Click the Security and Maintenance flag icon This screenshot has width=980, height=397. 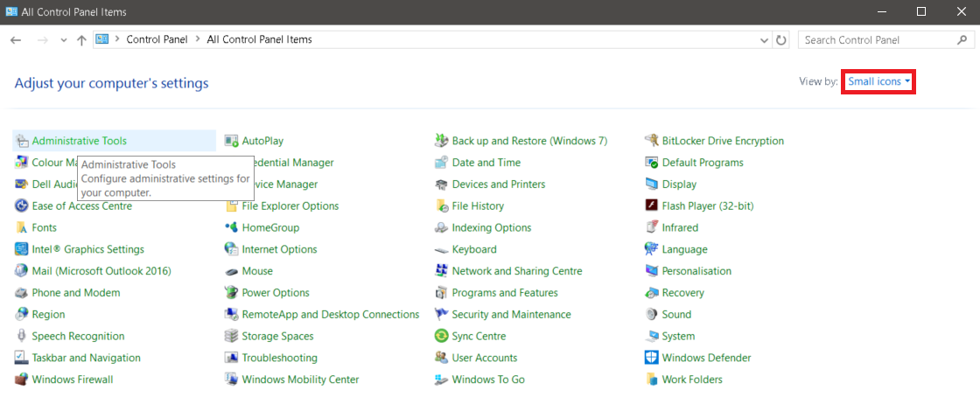click(442, 315)
